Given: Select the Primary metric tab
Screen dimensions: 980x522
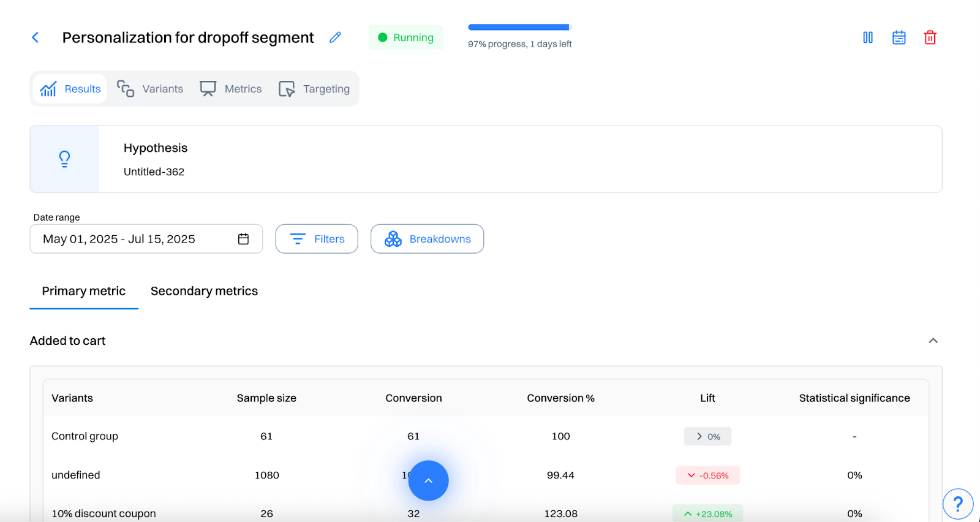Looking at the screenshot, I should coord(84,292).
